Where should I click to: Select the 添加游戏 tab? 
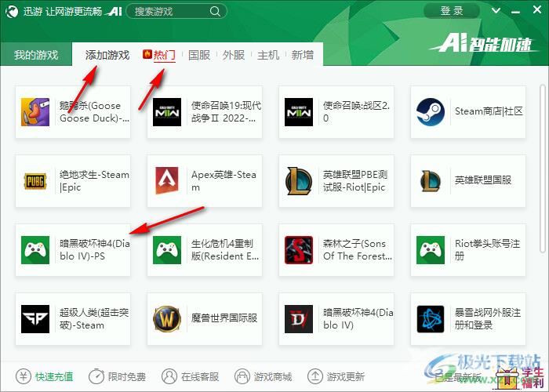(x=107, y=55)
